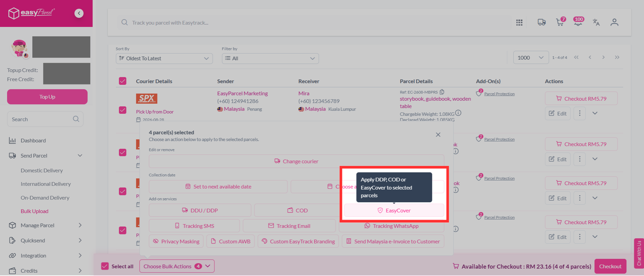644x276 pixels.
Task: Go to the last page of results
Action: (x=617, y=57)
